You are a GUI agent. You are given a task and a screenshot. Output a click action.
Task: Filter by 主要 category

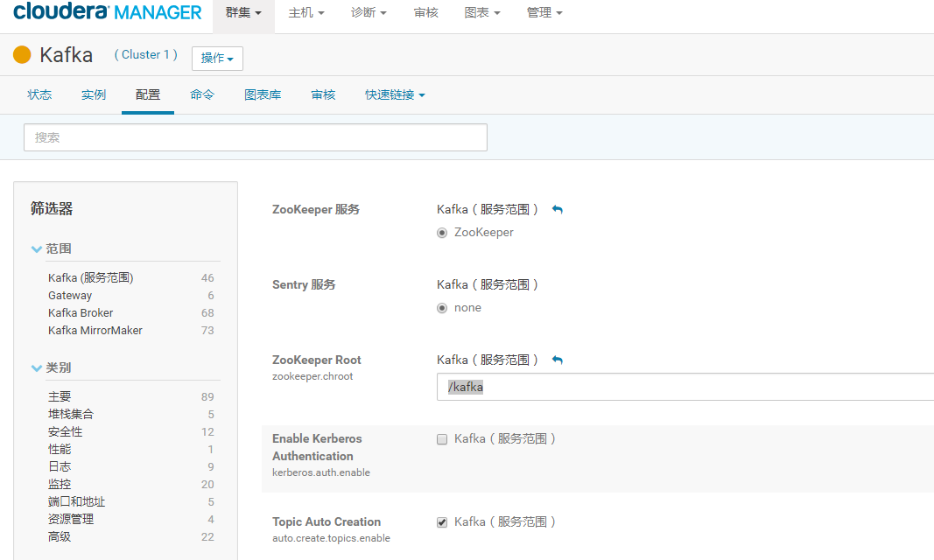[60, 396]
